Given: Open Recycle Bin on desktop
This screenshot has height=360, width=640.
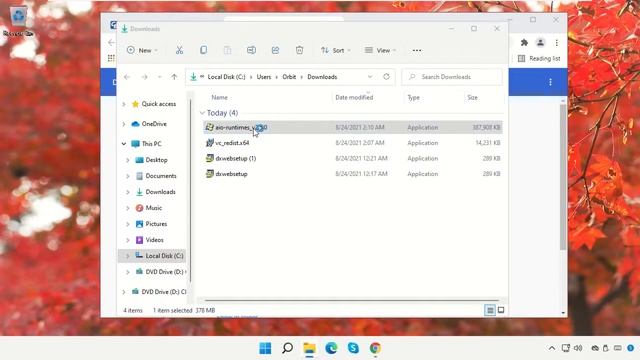Looking at the screenshot, I should pos(18,21).
